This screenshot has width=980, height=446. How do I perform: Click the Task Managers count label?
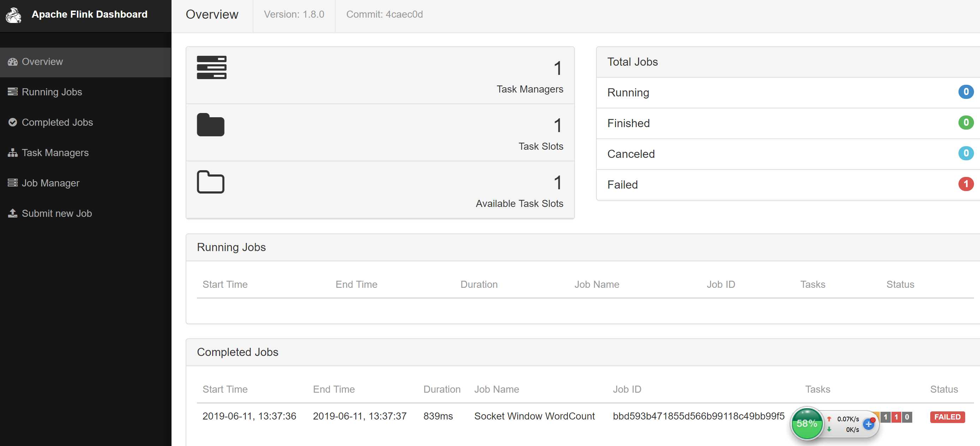point(530,89)
